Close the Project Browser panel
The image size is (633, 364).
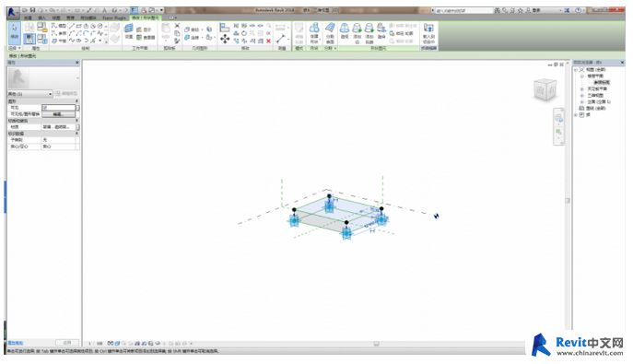622,63
